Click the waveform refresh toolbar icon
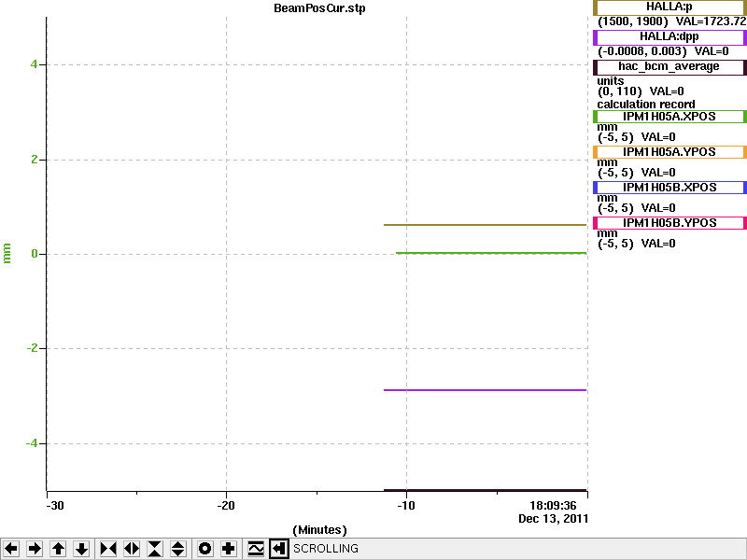The height and width of the screenshot is (560, 747). (x=256, y=549)
